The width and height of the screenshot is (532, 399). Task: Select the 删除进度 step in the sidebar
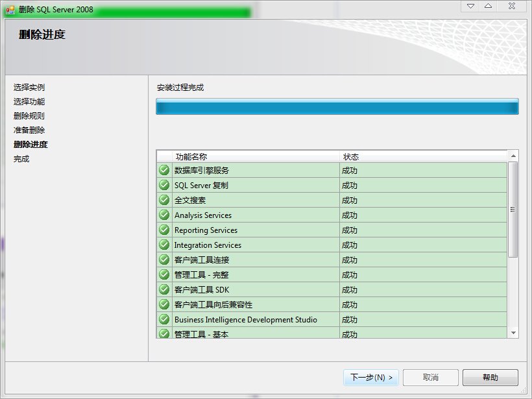tap(30, 145)
